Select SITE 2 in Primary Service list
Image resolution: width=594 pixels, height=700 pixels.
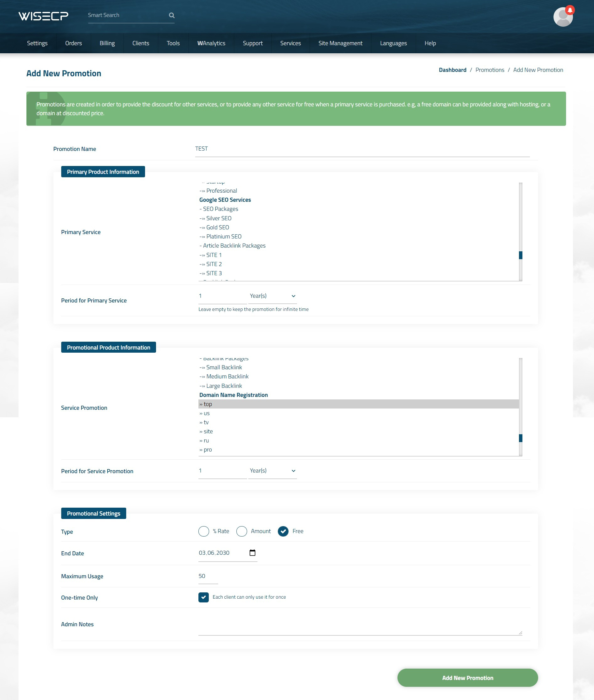(x=359, y=264)
